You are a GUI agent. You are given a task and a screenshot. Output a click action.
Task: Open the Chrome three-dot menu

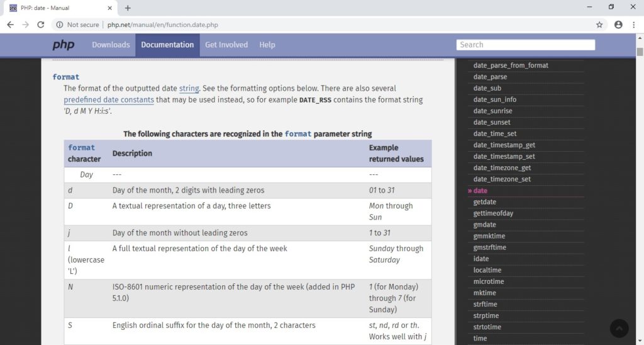pos(634,25)
